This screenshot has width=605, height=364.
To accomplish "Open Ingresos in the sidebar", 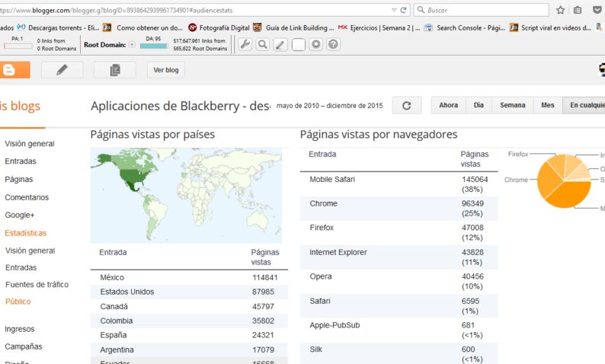I will (x=20, y=329).
